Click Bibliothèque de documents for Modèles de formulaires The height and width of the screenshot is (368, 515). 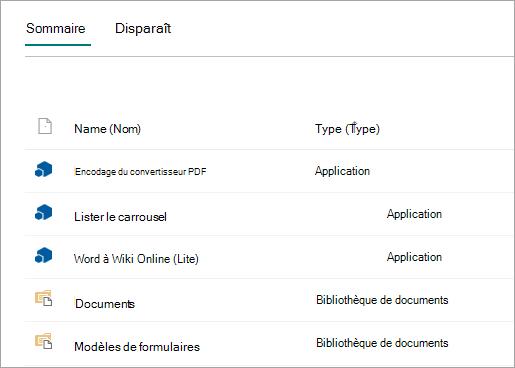pyautogui.click(x=382, y=343)
